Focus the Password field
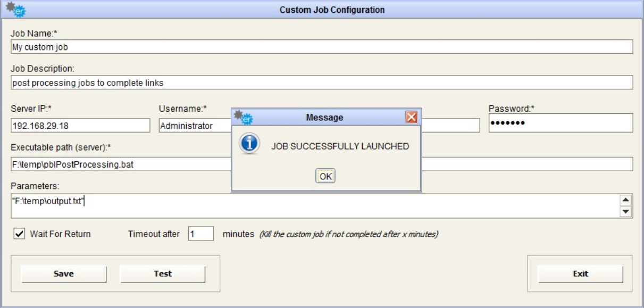644x308 pixels. coord(561,123)
